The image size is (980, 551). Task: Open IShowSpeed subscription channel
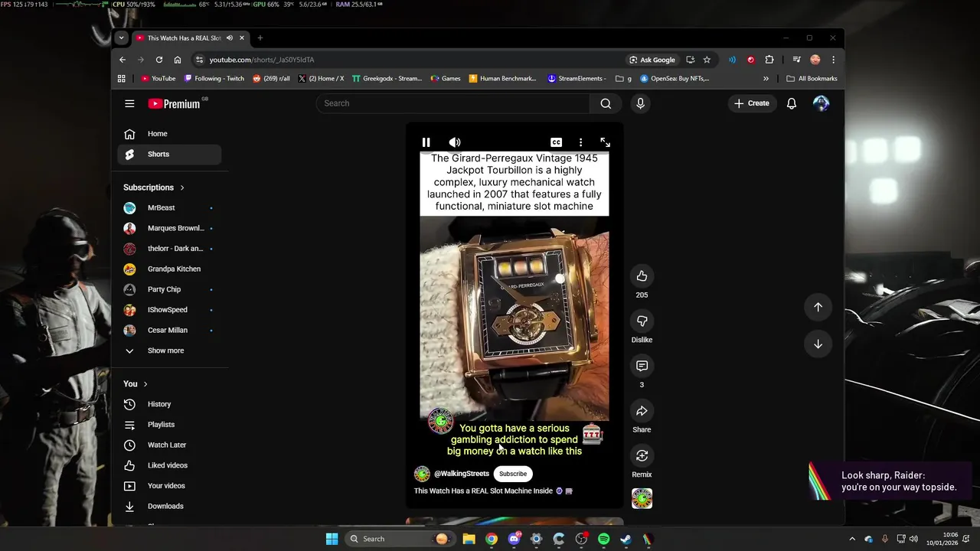[x=169, y=310]
